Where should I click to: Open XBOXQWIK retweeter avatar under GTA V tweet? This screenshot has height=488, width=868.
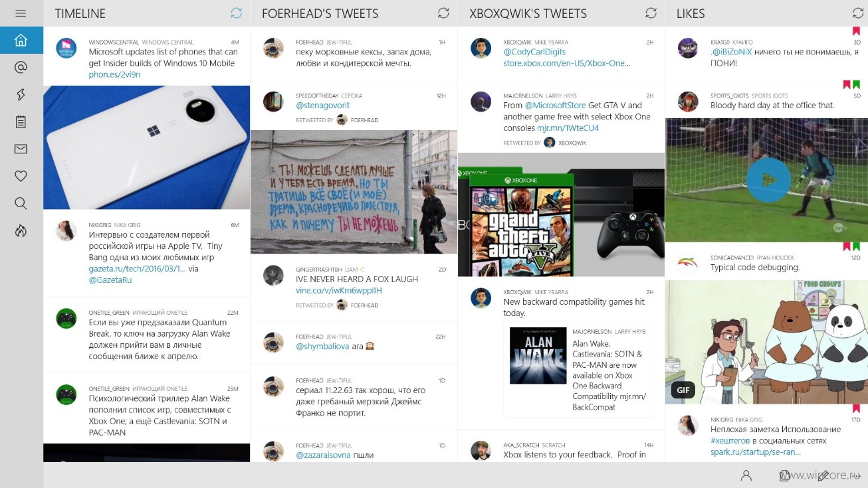549,143
